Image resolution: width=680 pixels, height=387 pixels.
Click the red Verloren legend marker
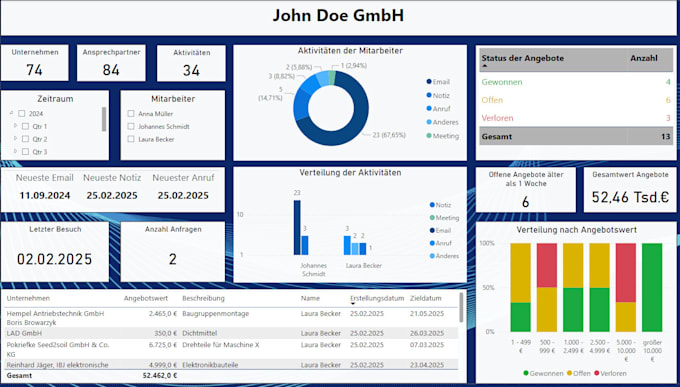click(x=596, y=373)
